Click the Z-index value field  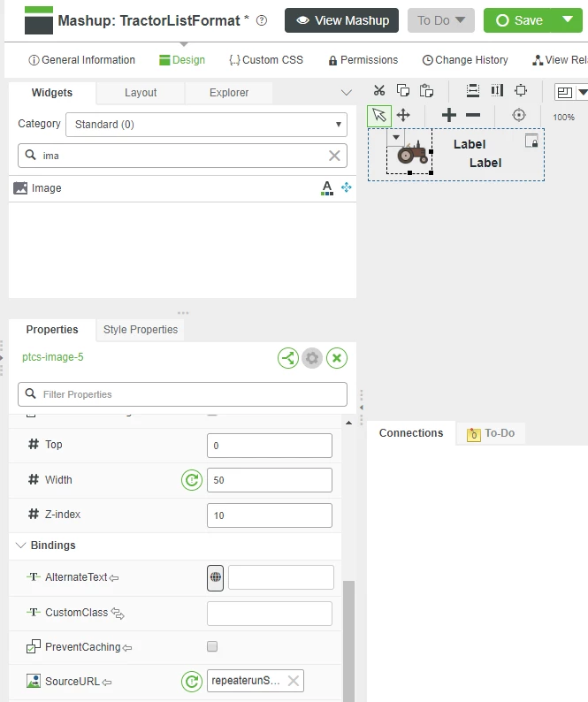(x=270, y=515)
